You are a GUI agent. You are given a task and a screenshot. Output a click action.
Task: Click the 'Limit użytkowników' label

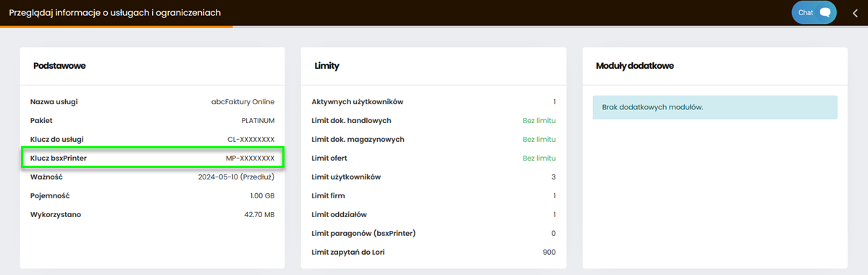click(347, 177)
